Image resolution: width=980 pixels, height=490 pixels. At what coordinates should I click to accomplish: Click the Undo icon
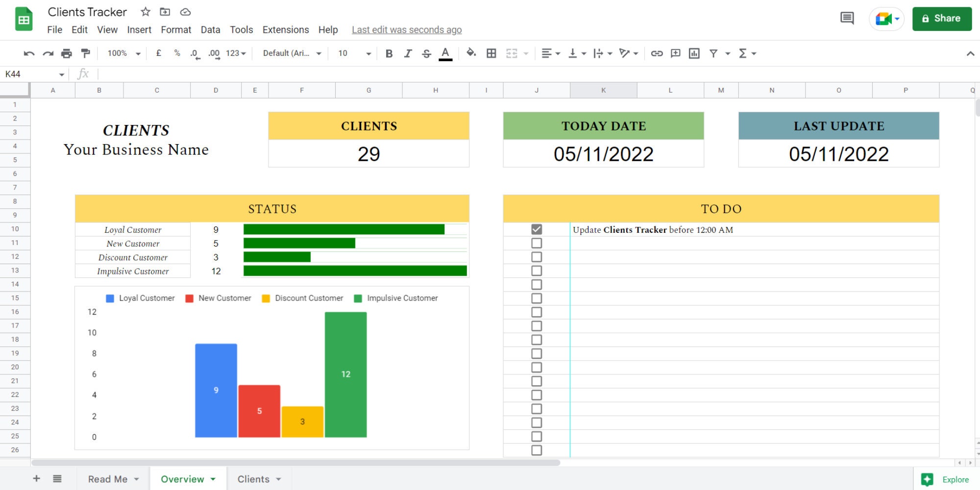click(x=28, y=53)
